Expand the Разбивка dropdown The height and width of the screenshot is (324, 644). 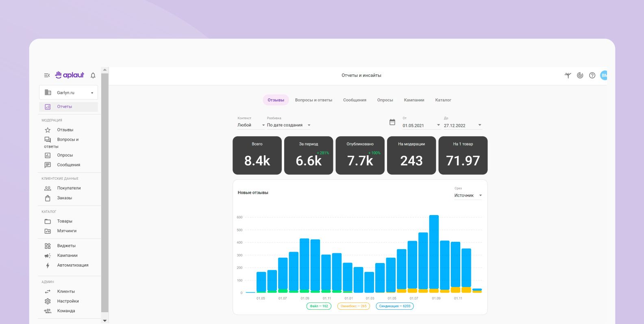[x=289, y=125]
